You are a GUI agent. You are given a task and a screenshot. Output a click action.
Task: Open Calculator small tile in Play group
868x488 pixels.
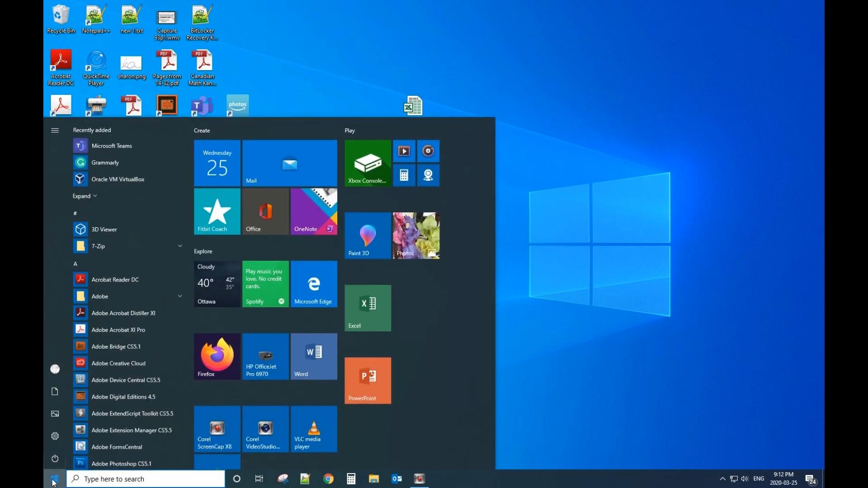(404, 175)
